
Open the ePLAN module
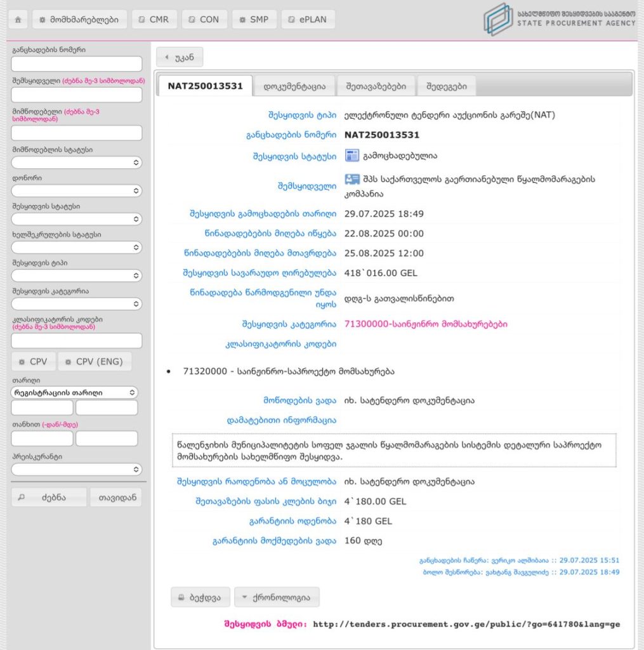pyautogui.click(x=308, y=20)
